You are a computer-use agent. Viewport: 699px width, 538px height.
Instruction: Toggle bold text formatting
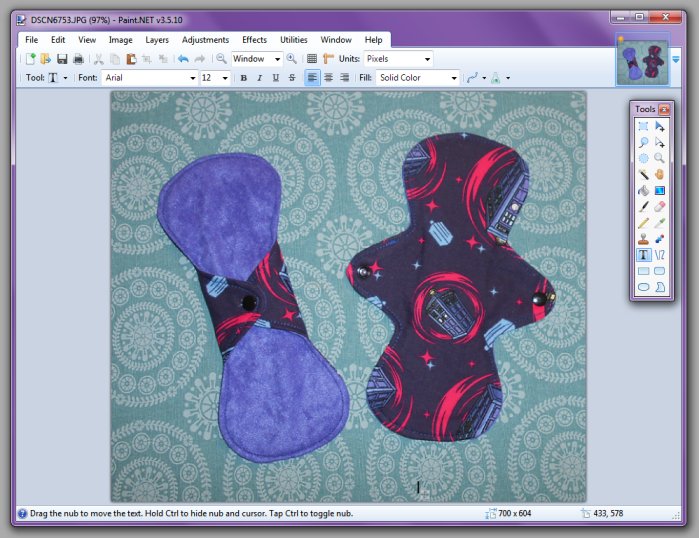[243, 78]
